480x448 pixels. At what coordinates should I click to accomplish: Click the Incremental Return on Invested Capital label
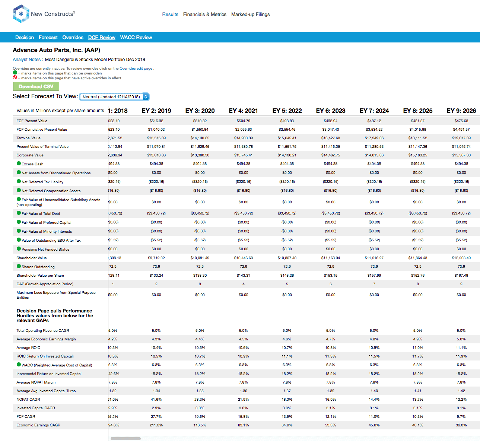click(49, 374)
